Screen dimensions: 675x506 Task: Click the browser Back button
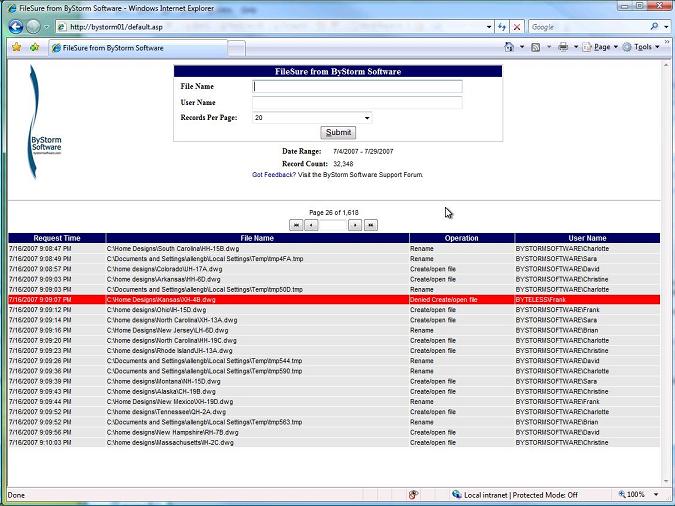pos(16,27)
